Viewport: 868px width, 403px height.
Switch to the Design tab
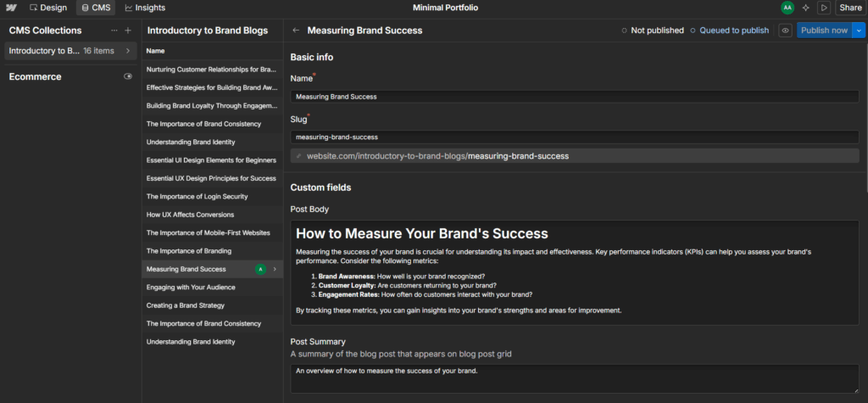click(48, 8)
